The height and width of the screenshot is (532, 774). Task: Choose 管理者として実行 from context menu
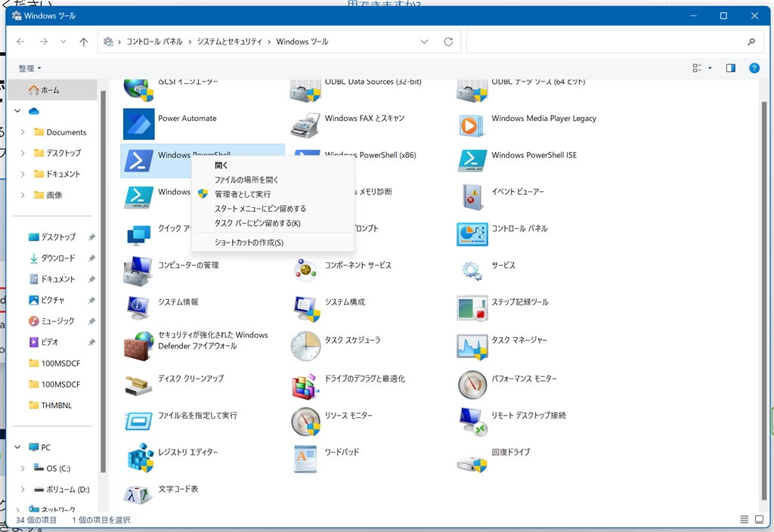[273, 194]
